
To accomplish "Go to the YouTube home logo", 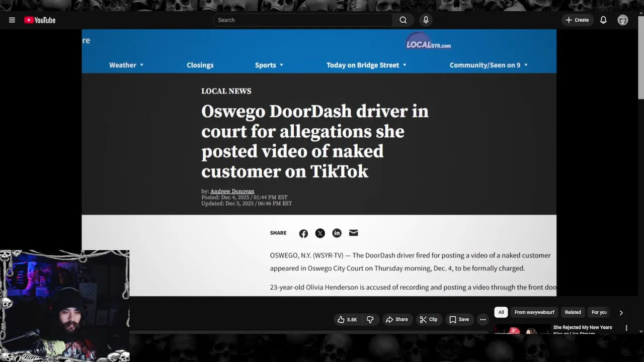I will click(40, 20).
